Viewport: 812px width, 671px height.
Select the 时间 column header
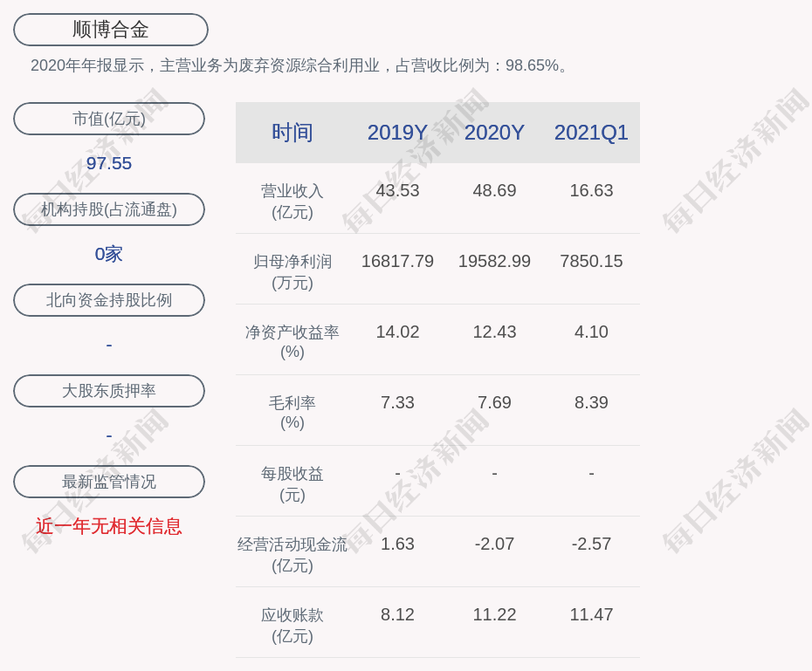coord(292,133)
